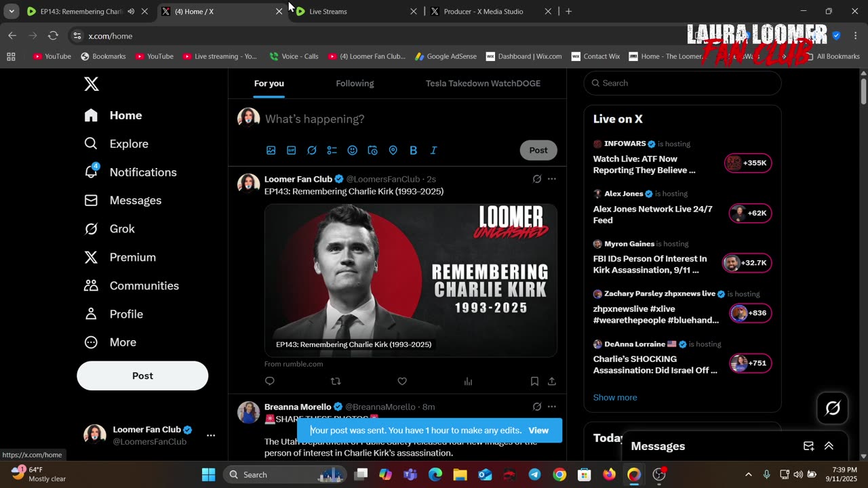Image resolution: width=868 pixels, height=488 pixels.
Task: Click the X search box
Action: (x=683, y=83)
